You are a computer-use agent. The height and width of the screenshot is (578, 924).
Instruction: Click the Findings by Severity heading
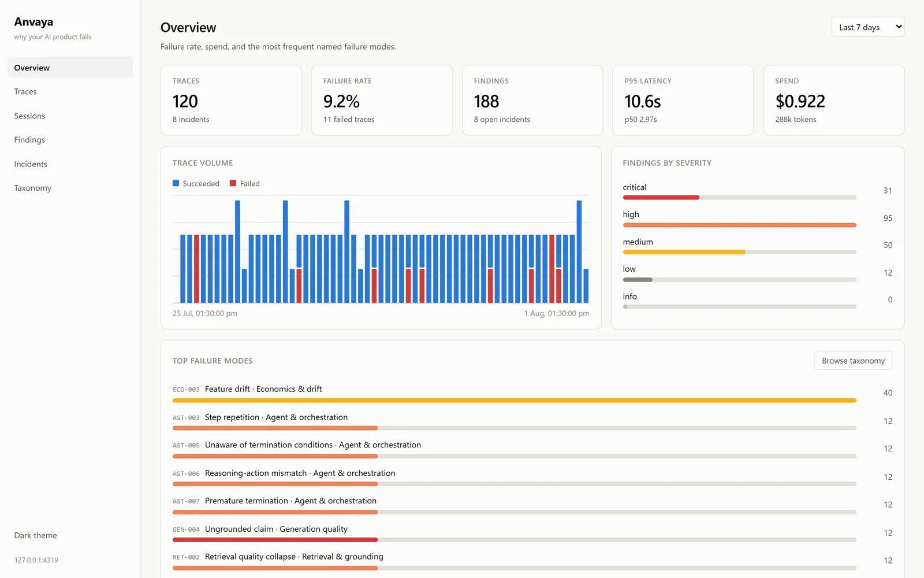pyautogui.click(x=667, y=163)
